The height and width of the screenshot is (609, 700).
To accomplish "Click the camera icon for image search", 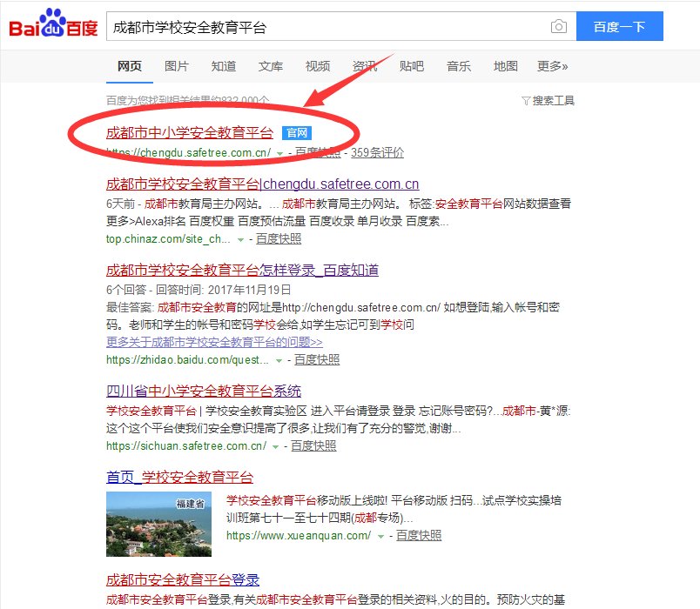I will click(558, 27).
